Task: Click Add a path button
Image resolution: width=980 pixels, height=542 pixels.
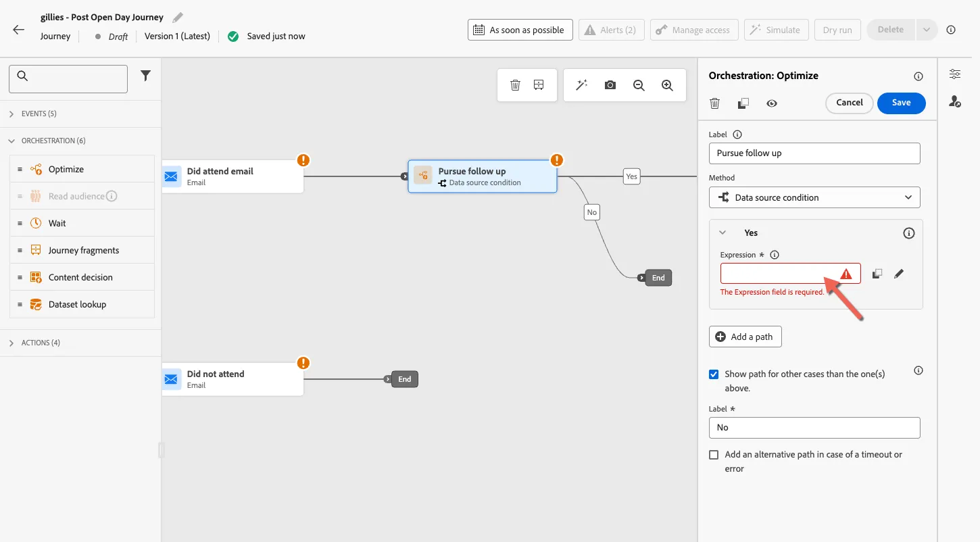Action: (745, 337)
